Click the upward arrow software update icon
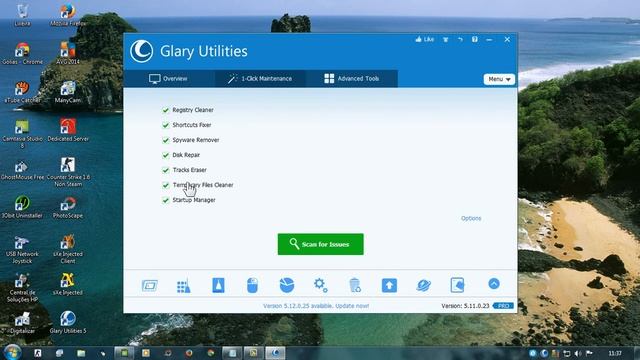Viewport: 640px width, 360px height. pos(389,285)
